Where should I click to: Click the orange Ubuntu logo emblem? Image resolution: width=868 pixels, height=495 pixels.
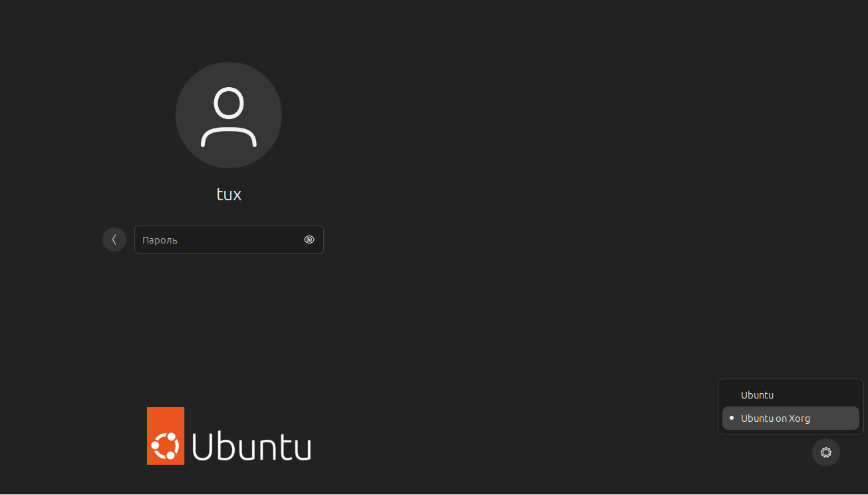[166, 436]
